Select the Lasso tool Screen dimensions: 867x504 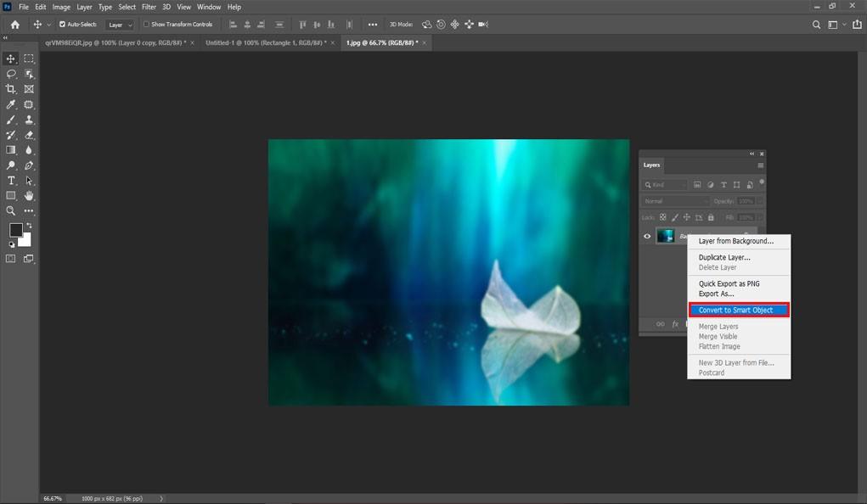click(x=10, y=74)
